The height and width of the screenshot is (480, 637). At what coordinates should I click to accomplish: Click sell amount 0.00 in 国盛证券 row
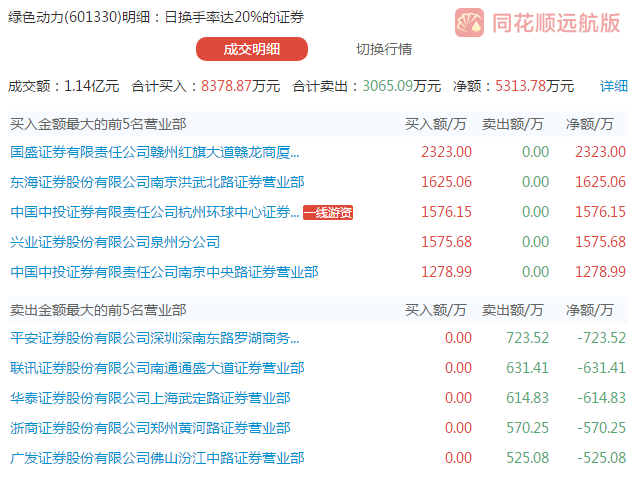(x=535, y=152)
